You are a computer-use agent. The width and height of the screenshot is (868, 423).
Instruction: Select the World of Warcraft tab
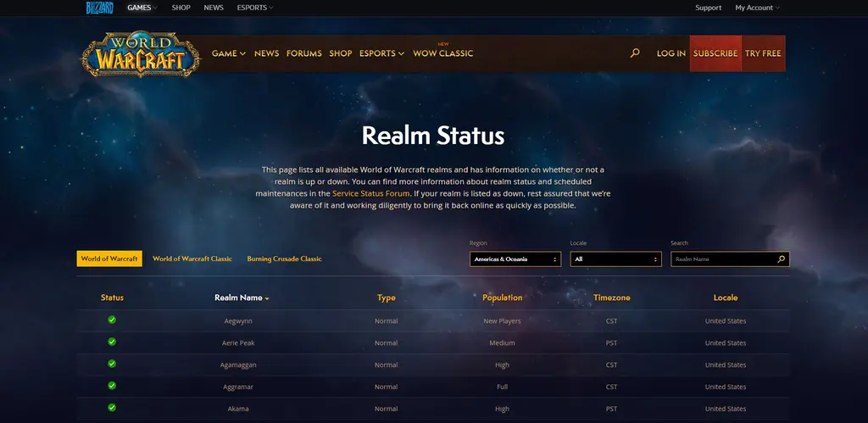tap(109, 259)
